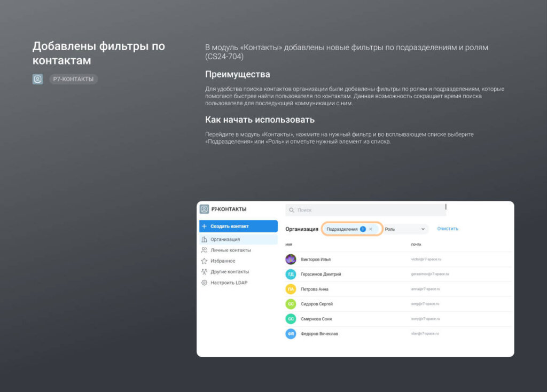Screen dimensions: 547x392
Task: Click the Р7-КОНТАКТЫ tag badge below the title
Action: [73, 79]
